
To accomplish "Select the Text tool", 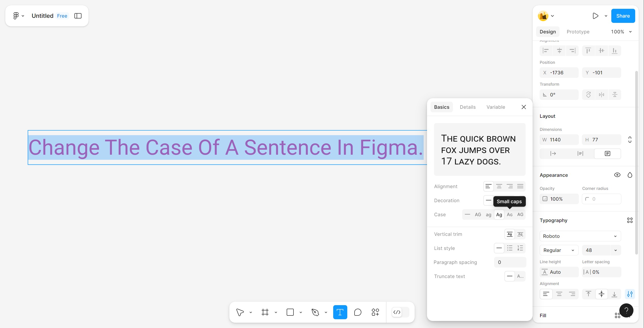I will [340, 312].
